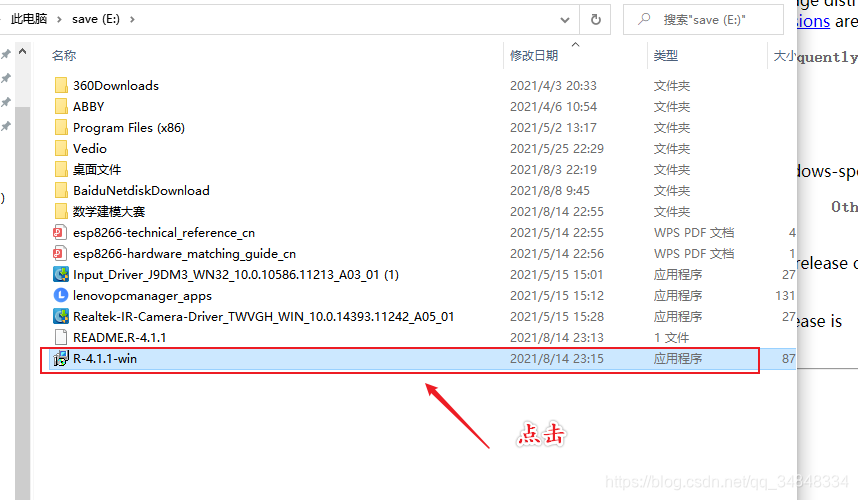Click the Realtek-IR-Camera-Driver installer icon

(x=61, y=316)
